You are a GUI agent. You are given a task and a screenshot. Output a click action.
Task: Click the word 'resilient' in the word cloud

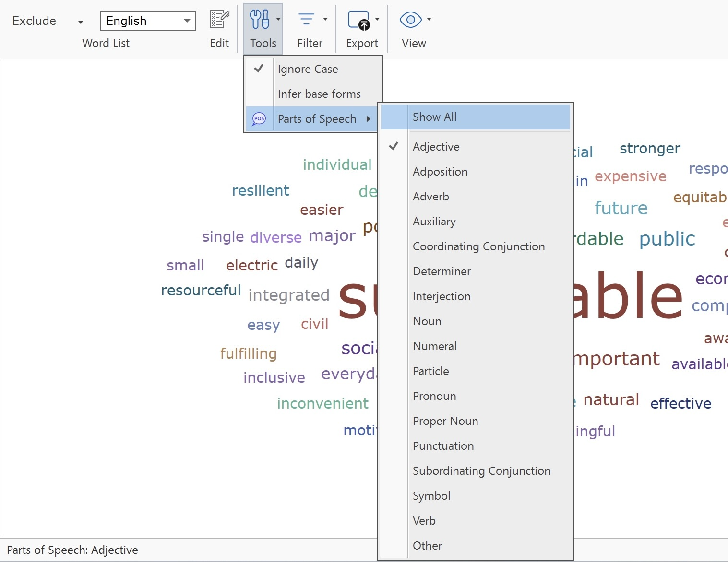coord(261,190)
